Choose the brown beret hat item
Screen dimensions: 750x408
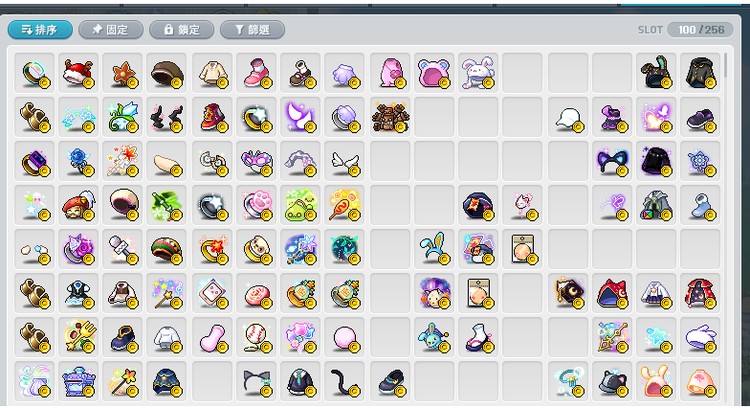(166, 73)
